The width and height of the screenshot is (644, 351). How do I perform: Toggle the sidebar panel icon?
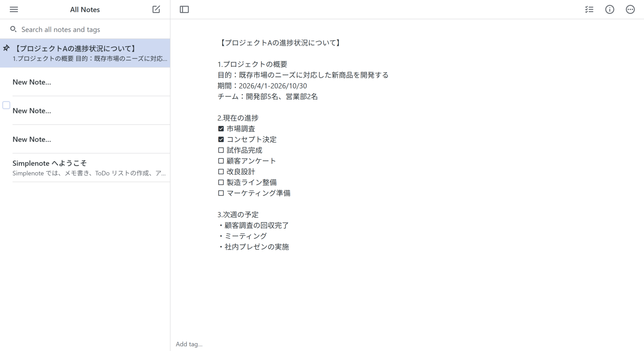point(184,9)
